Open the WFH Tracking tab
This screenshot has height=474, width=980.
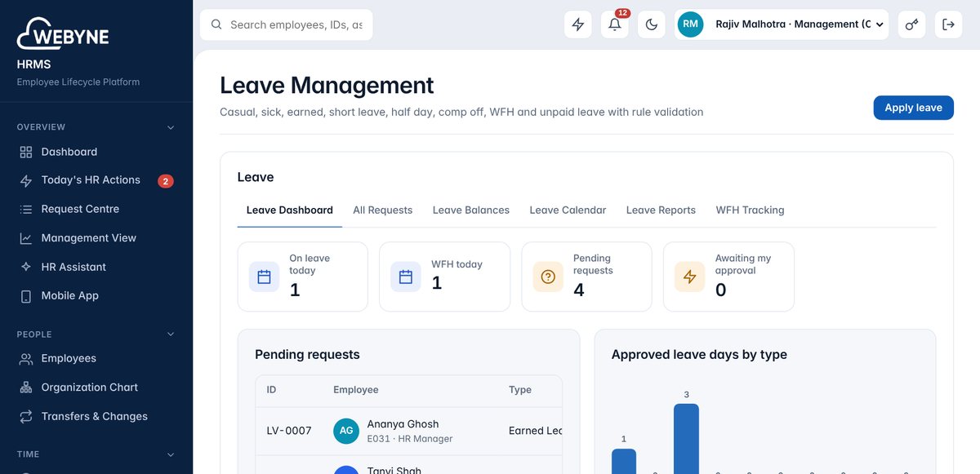(x=750, y=210)
